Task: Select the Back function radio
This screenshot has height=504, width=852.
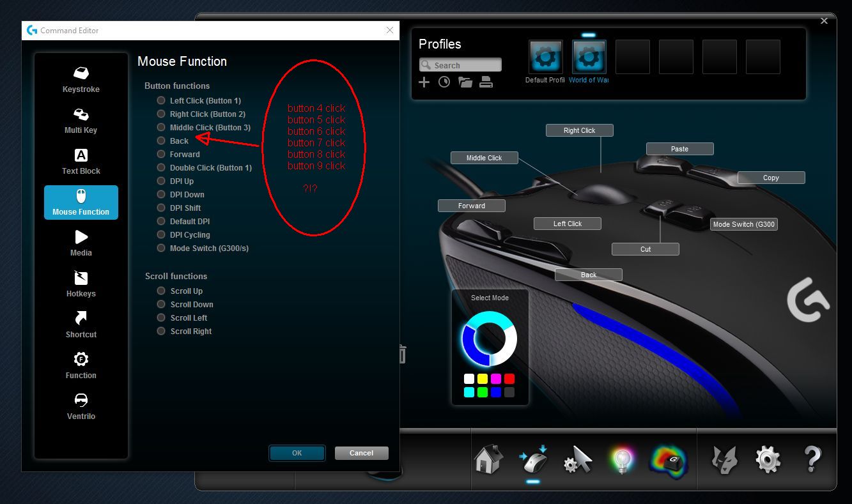Action: tap(161, 141)
